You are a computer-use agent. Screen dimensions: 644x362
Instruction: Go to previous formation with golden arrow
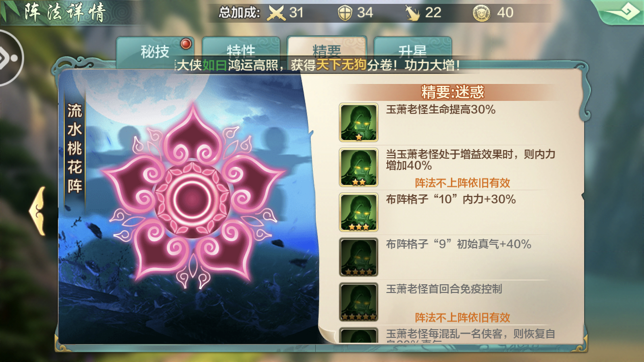[37, 211]
